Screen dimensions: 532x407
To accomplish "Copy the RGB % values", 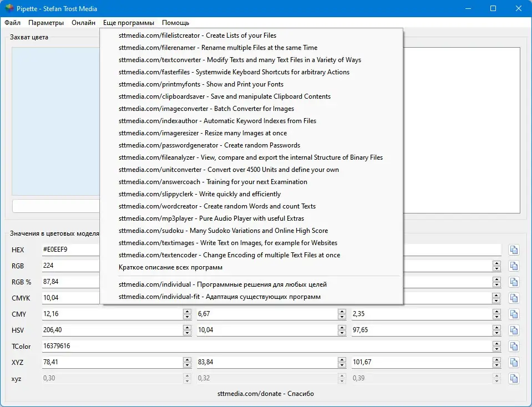I will pyautogui.click(x=514, y=282).
